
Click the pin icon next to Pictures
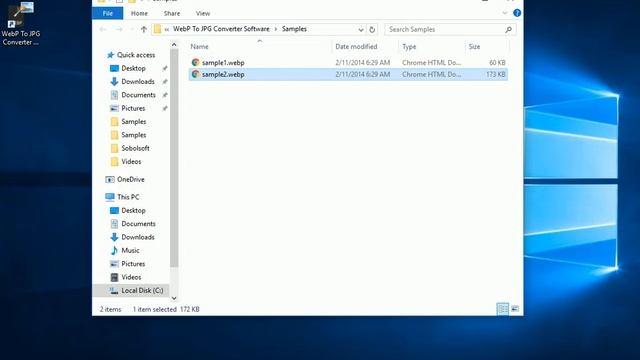click(165, 108)
